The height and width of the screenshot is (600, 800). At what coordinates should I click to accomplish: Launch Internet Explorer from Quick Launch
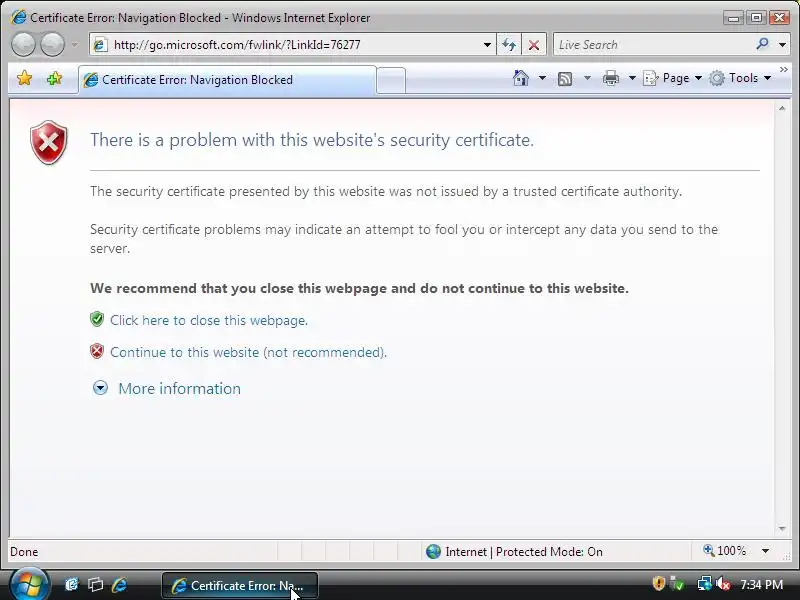[119, 584]
